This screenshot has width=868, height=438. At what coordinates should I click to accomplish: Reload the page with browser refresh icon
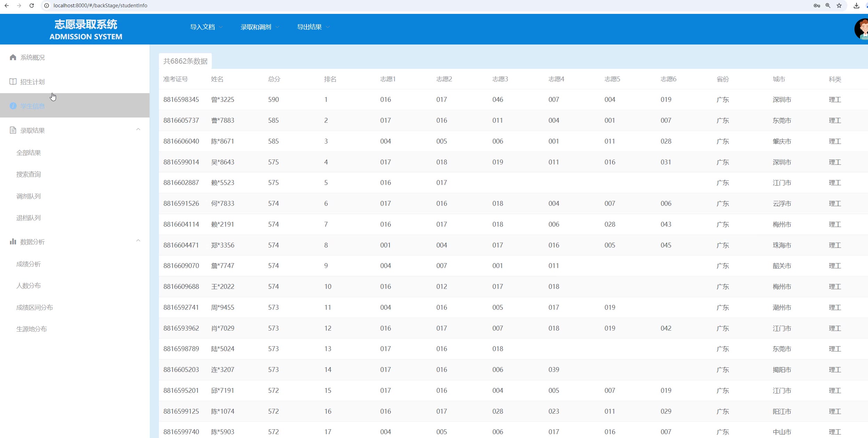coord(32,6)
